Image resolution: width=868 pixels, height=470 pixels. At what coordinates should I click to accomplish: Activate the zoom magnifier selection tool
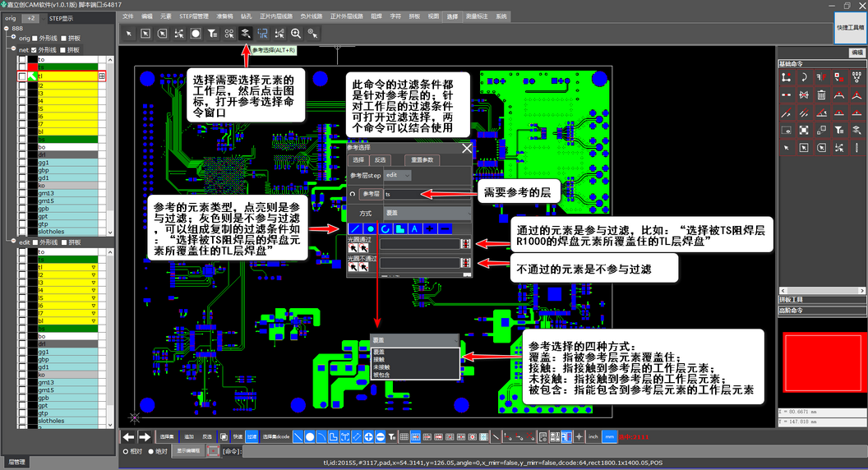tap(296, 33)
